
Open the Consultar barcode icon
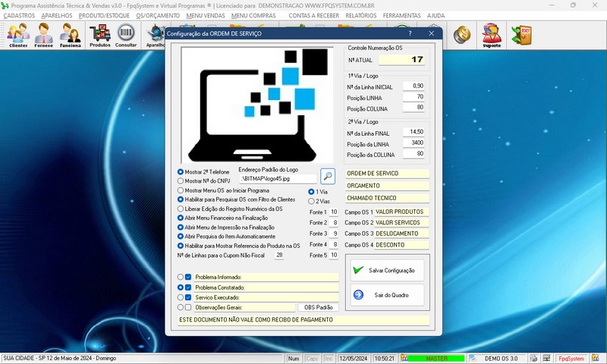(x=126, y=35)
